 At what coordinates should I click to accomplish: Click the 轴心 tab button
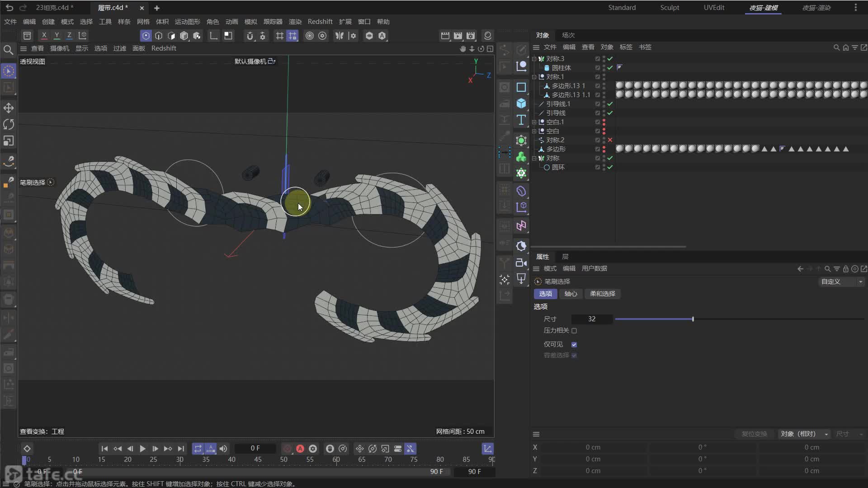[x=571, y=294]
